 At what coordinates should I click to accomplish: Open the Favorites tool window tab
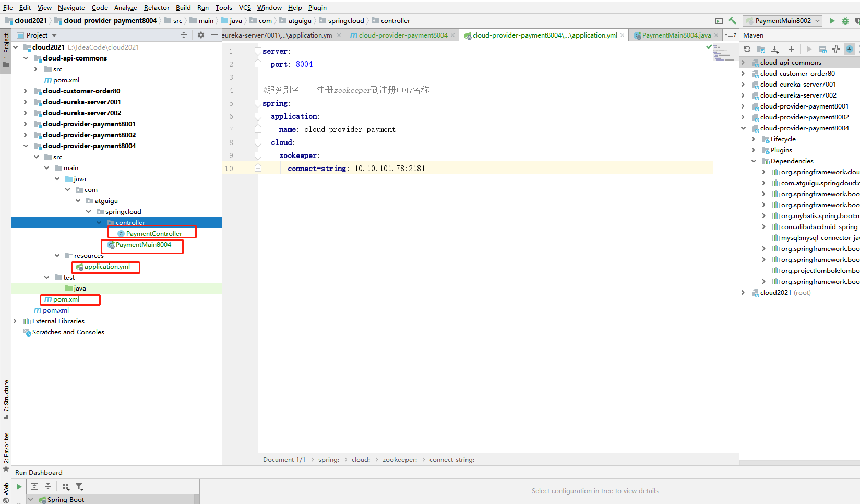pos(6,451)
